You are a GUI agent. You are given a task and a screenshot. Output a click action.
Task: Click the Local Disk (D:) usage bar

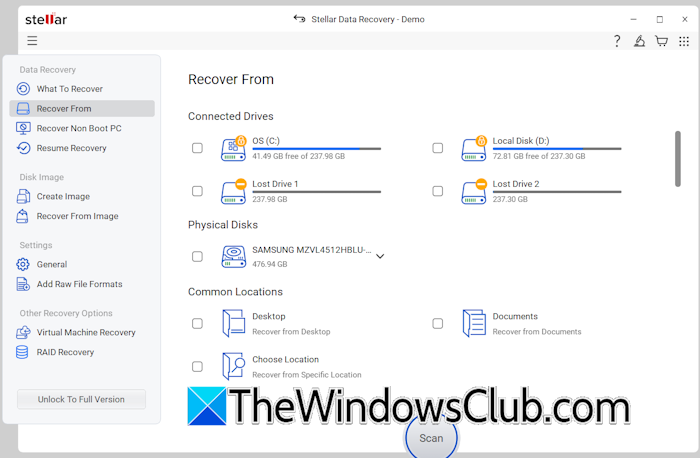557,149
